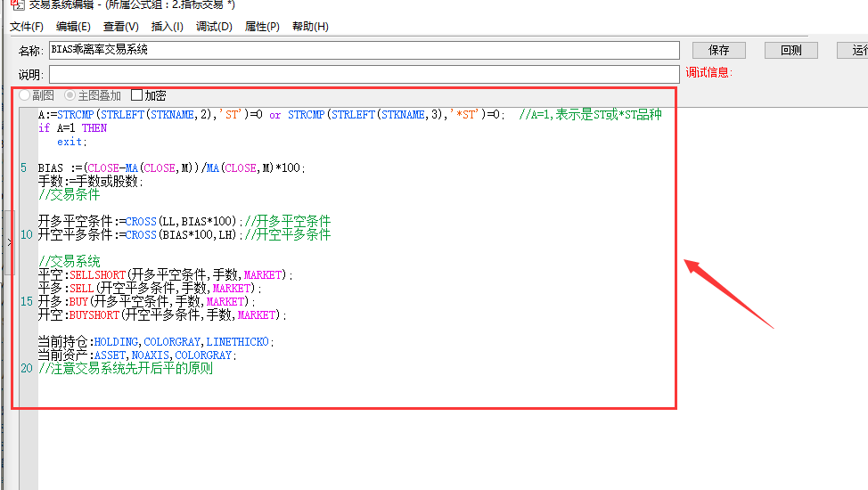Click the 名称 input field
The image size is (868, 490).
pos(364,50)
